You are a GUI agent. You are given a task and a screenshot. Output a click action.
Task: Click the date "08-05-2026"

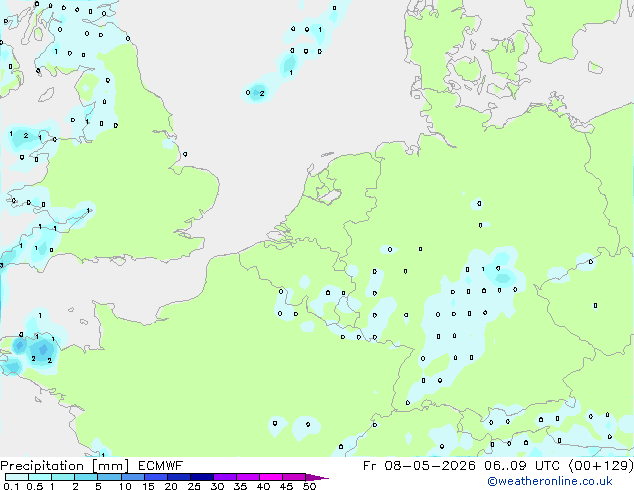click(x=430, y=466)
